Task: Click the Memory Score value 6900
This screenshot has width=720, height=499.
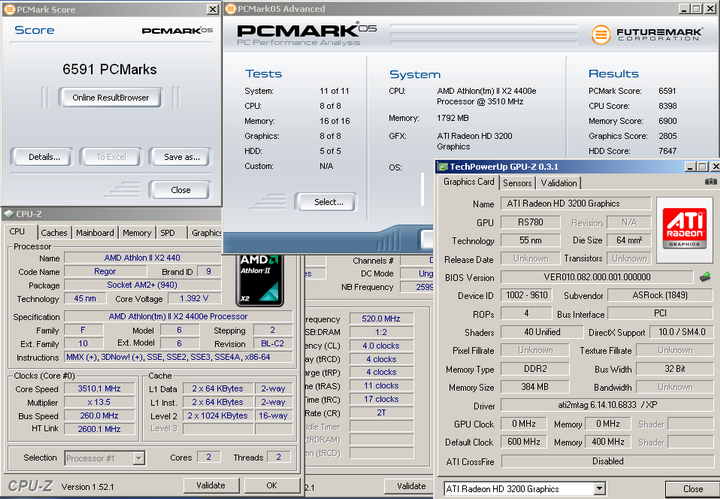Action: click(x=668, y=121)
